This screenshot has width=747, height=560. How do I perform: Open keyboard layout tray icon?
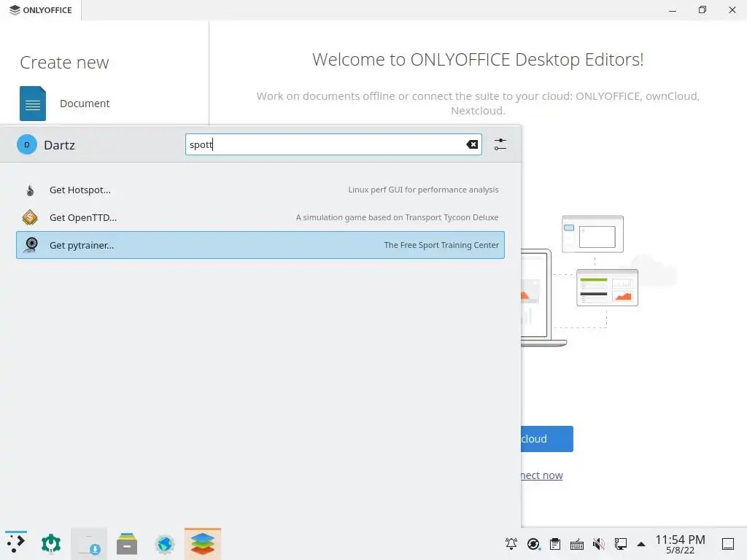[577, 544]
